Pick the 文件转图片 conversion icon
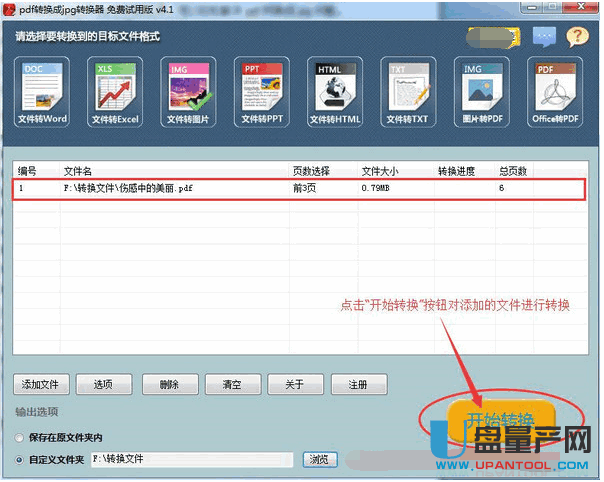 point(189,92)
